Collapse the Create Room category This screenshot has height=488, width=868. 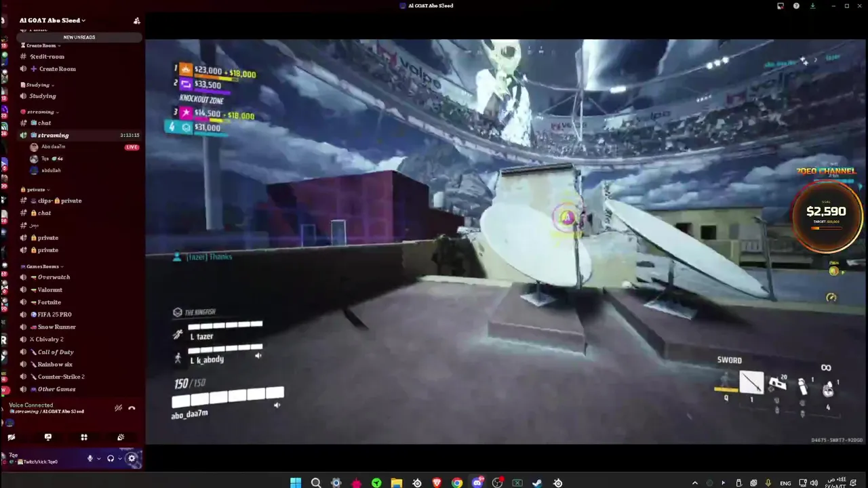[41, 45]
